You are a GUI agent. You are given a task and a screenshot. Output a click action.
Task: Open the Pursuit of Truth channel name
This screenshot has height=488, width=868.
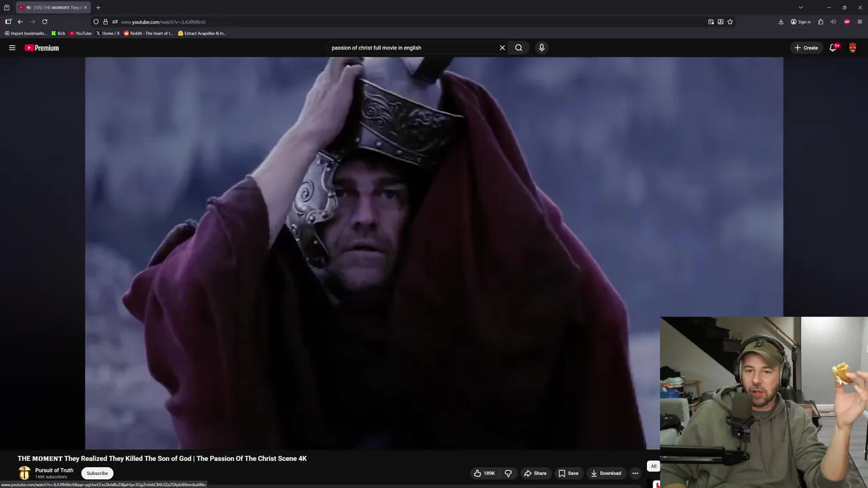[54, 470]
